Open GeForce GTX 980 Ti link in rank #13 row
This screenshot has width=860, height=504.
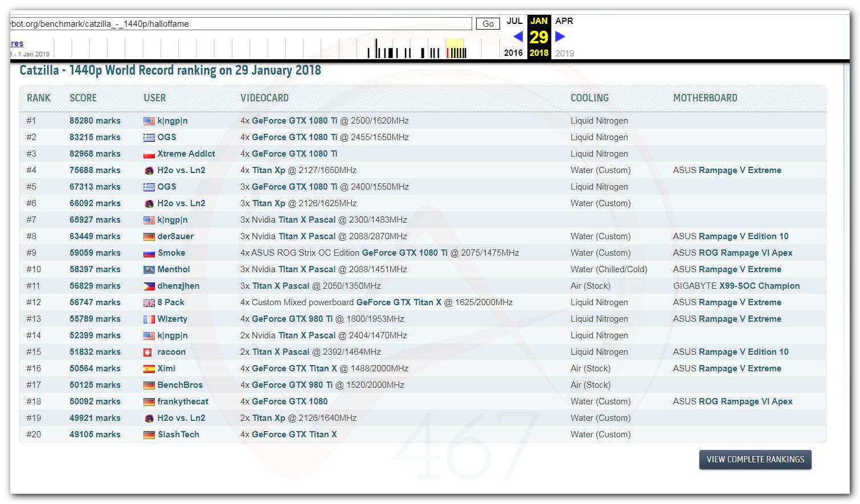pos(292,319)
